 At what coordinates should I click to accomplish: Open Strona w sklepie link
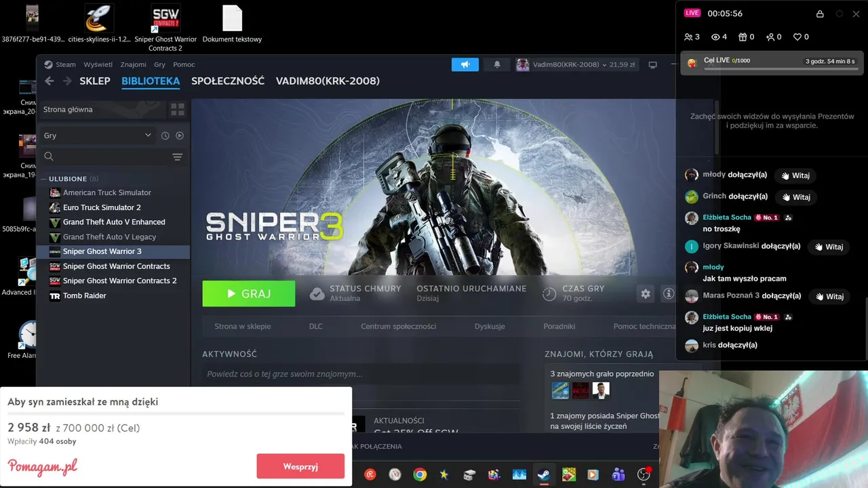[243, 326]
